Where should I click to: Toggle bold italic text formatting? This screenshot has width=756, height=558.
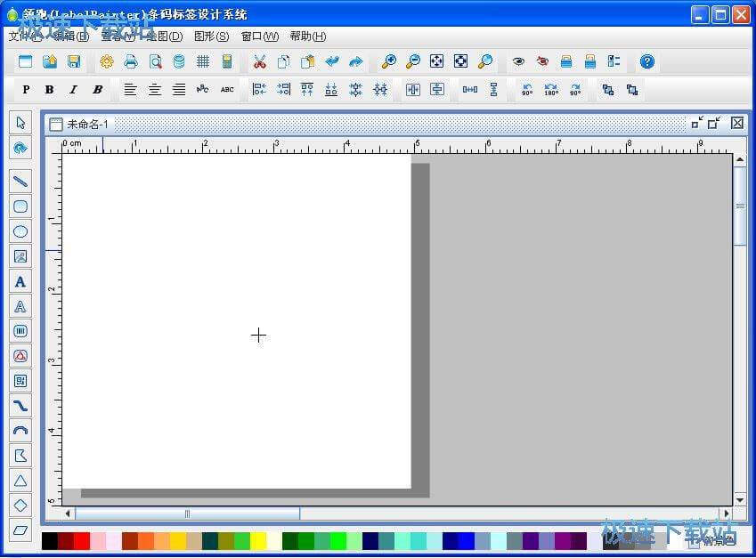(x=97, y=89)
